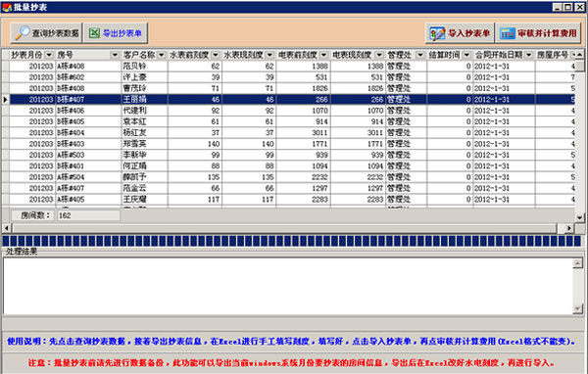Image resolution: width=588 pixels, height=374 pixels.
Task: Click the horizontal scrollbar left arrow
Action: click(7, 228)
